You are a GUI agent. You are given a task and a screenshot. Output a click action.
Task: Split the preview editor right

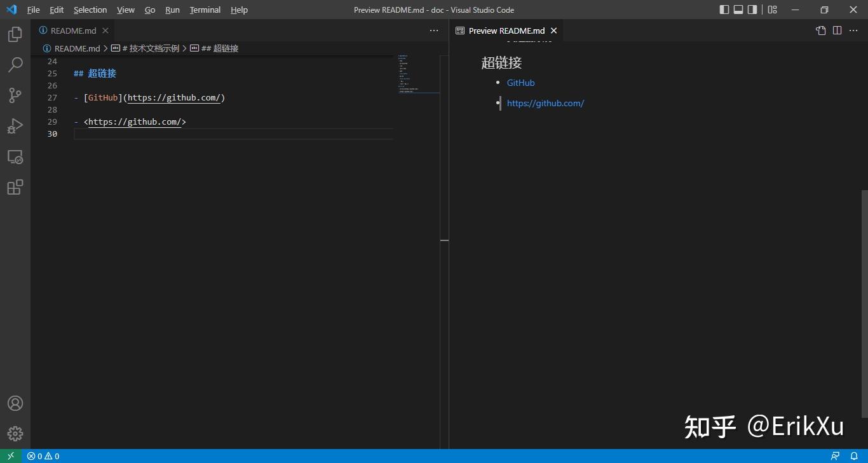[x=837, y=31]
